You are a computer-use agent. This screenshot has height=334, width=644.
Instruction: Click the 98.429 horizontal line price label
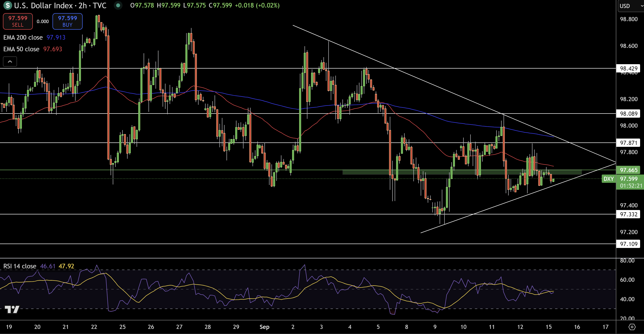pyautogui.click(x=628, y=69)
